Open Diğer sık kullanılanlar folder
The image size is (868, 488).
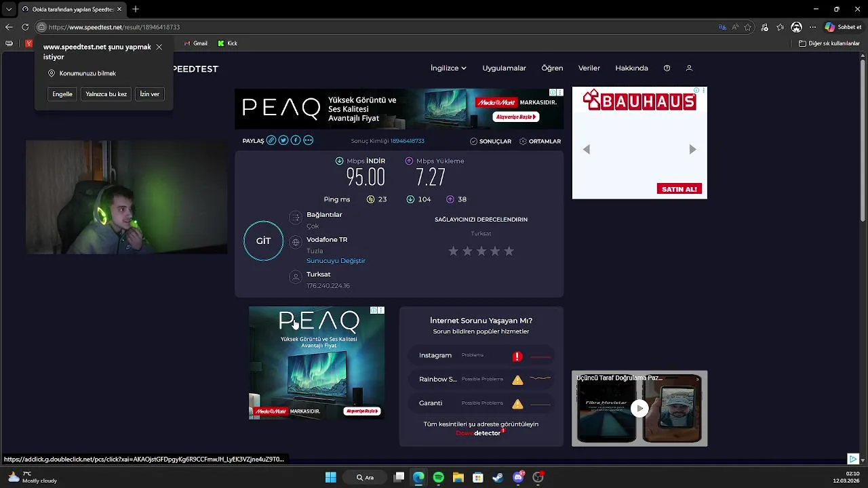point(829,43)
